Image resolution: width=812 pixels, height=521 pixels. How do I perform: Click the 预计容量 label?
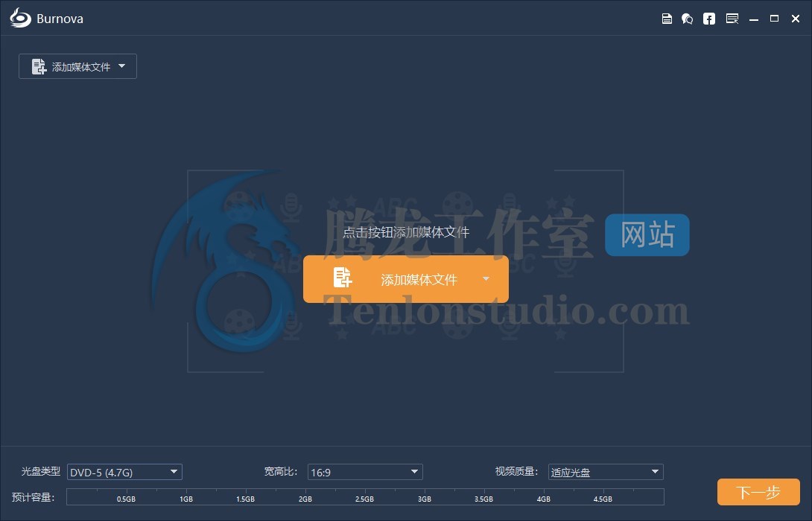[x=33, y=497]
